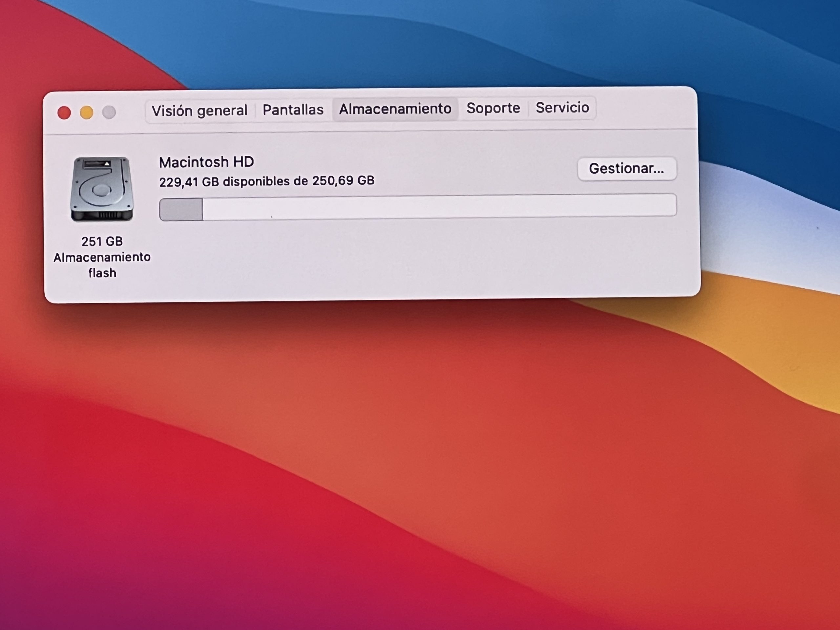The height and width of the screenshot is (630, 840).
Task: Go to the Soporte tab
Action: (x=493, y=108)
